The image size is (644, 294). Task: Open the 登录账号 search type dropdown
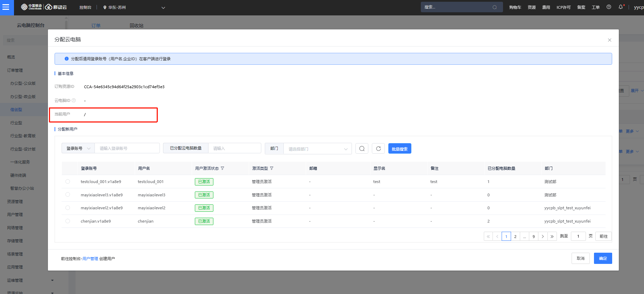[78, 148]
